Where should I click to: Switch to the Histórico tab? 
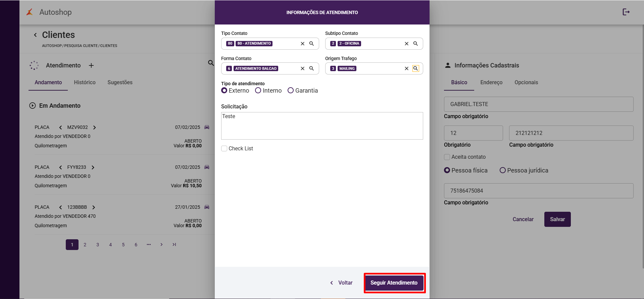[85, 83]
